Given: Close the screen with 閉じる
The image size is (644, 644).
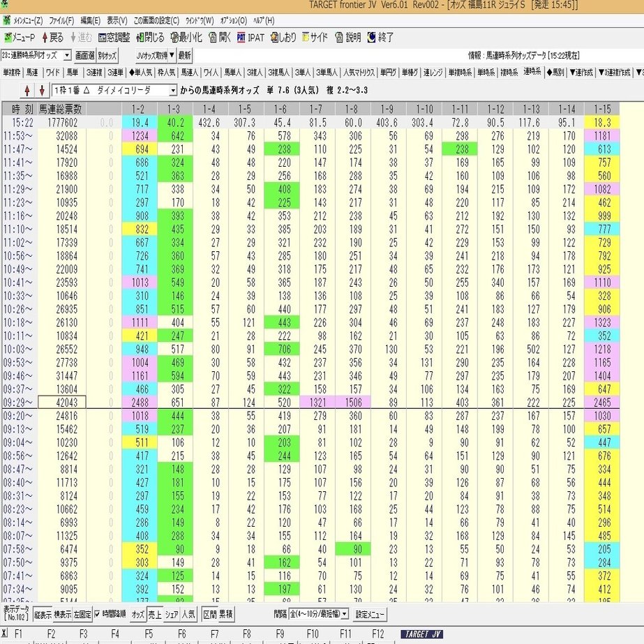Looking at the screenshot, I should [150, 38].
